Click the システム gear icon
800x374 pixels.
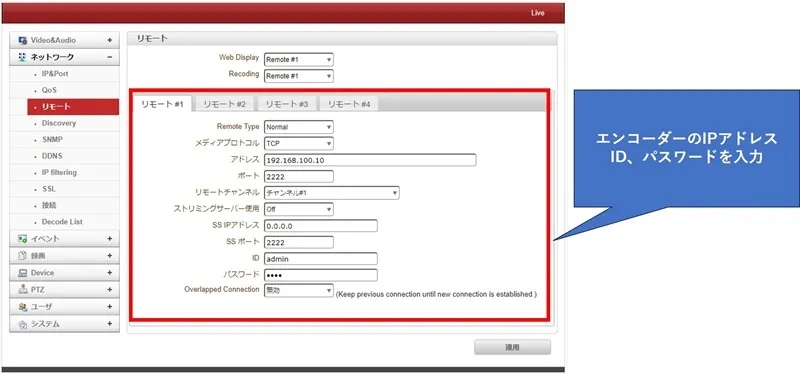pyautogui.click(x=22, y=325)
